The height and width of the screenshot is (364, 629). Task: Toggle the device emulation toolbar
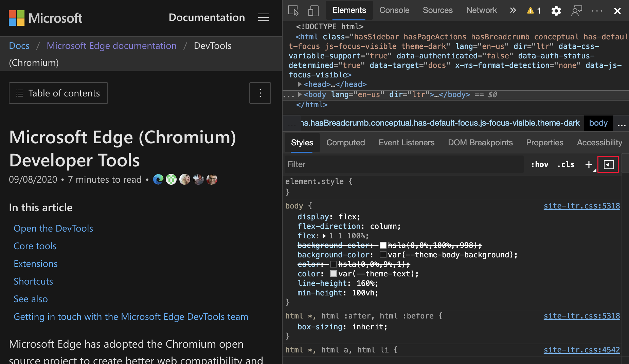(313, 11)
